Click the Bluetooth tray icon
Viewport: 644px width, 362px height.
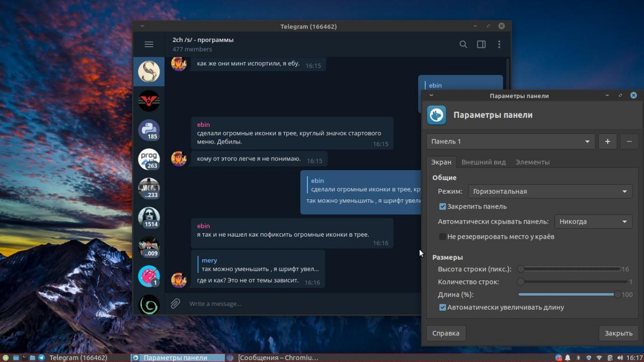click(578, 358)
